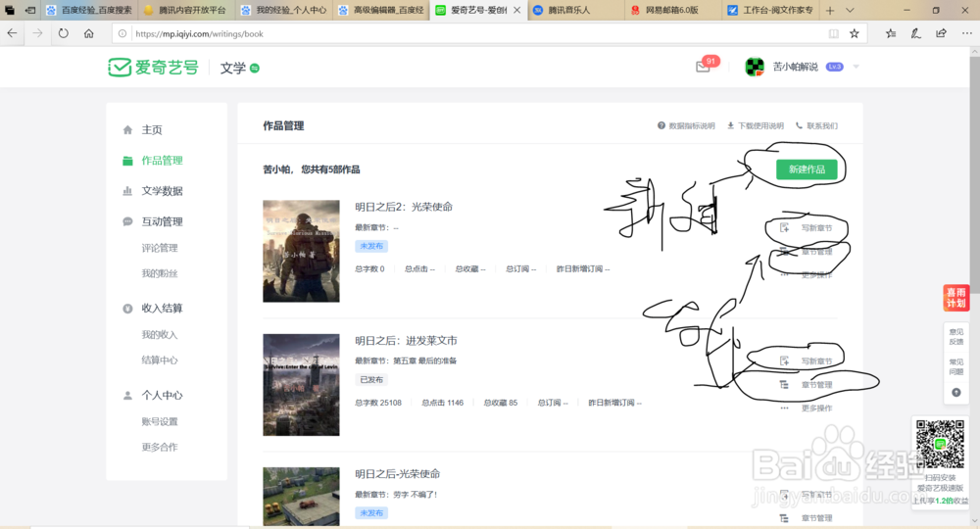Screen dimensions: 980x529
Task: Click 已发布 status tag of 进发莱文市
Action: click(371, 380)
